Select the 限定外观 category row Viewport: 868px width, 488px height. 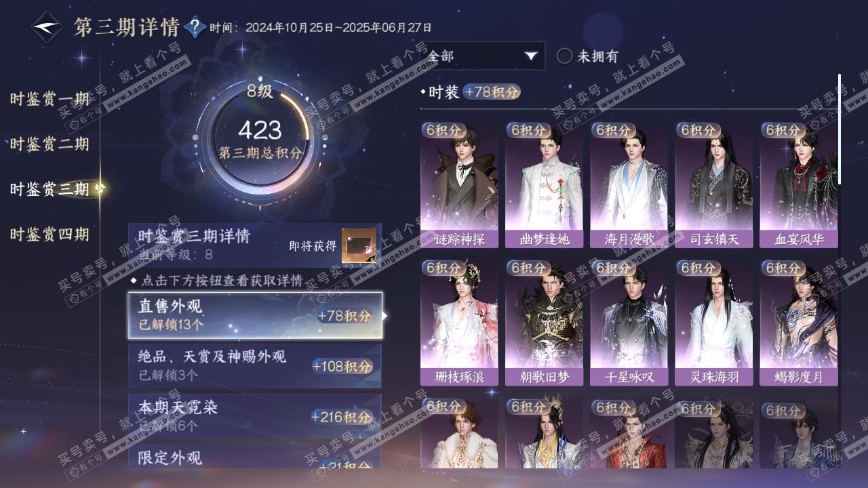[255, 457]
